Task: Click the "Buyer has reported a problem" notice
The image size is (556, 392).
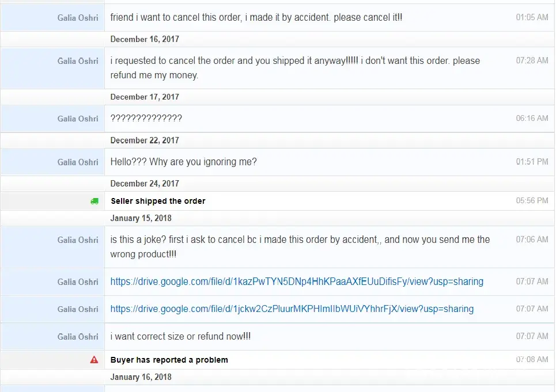Action: click(169, 360)
